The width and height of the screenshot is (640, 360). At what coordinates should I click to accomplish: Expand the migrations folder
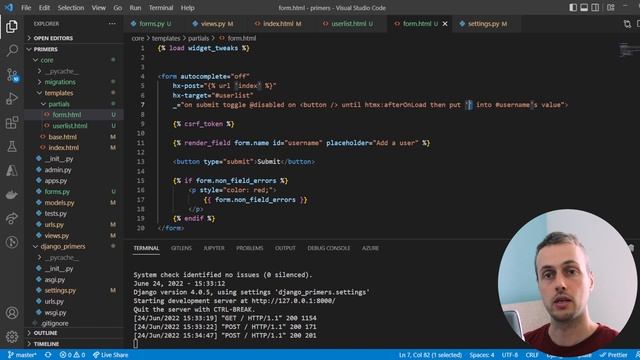(73, 82)
